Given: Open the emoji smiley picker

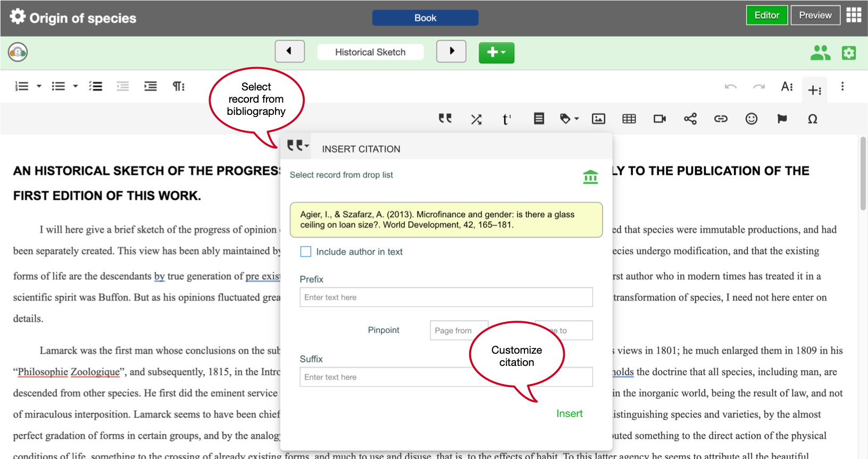Looking at the screenshot, I should click(751, 119).
